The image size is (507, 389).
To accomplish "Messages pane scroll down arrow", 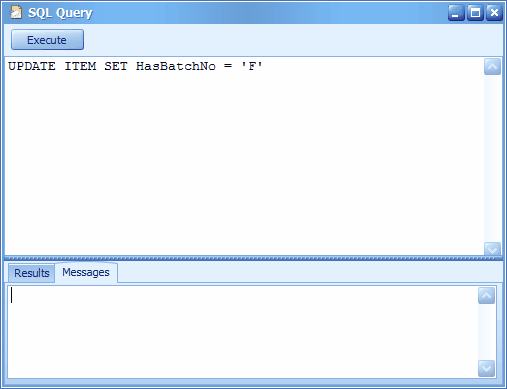I will [486, 368].
